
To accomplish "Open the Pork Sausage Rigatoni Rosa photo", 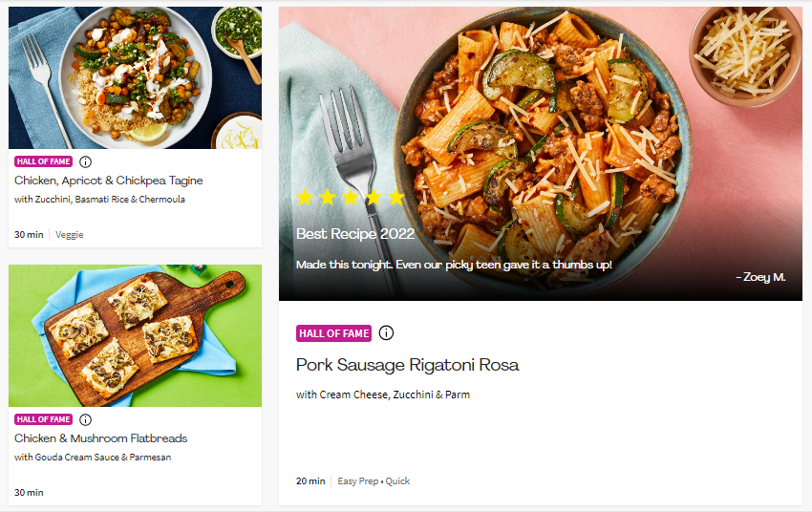I will [x=541, y=153].
